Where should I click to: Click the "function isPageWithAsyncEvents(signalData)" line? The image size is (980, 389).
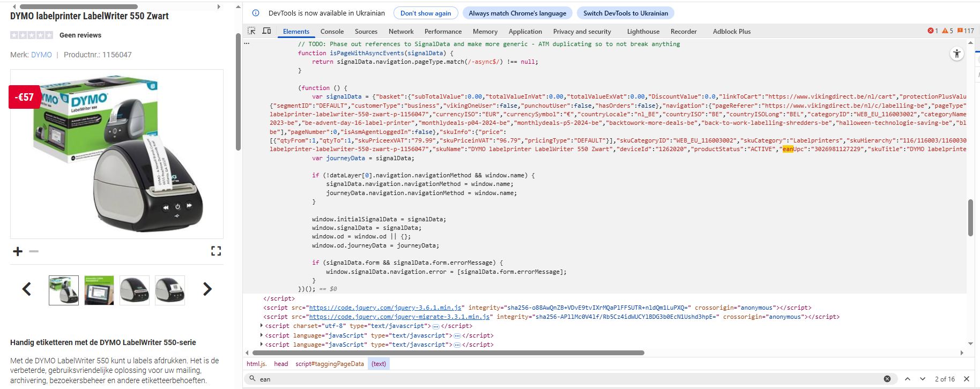click(x=376, y=53)
